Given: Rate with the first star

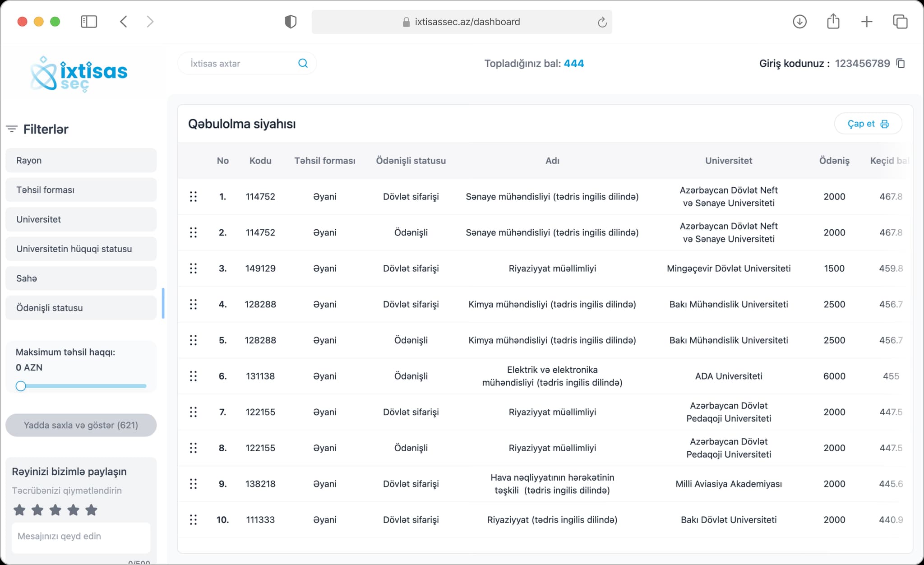Looking at the screenshot, I should pyautogui.click(x=19, y=510).
